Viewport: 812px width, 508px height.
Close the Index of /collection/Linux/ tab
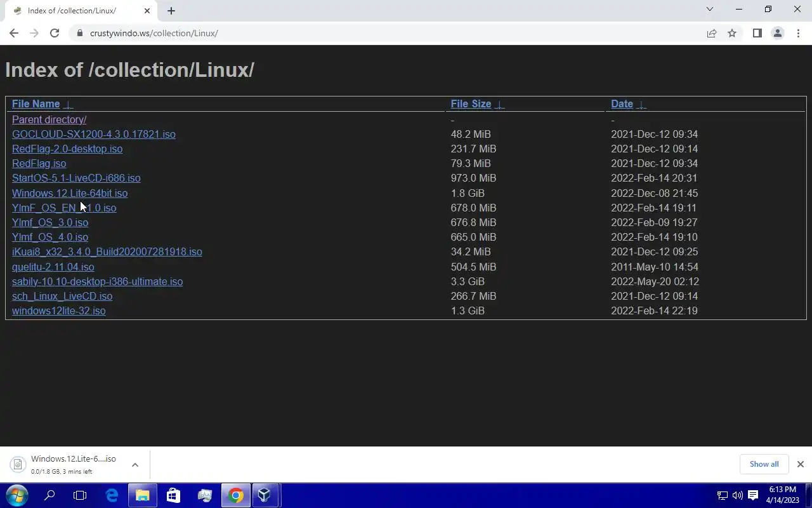pyautogui.click(x=147, y=11)
